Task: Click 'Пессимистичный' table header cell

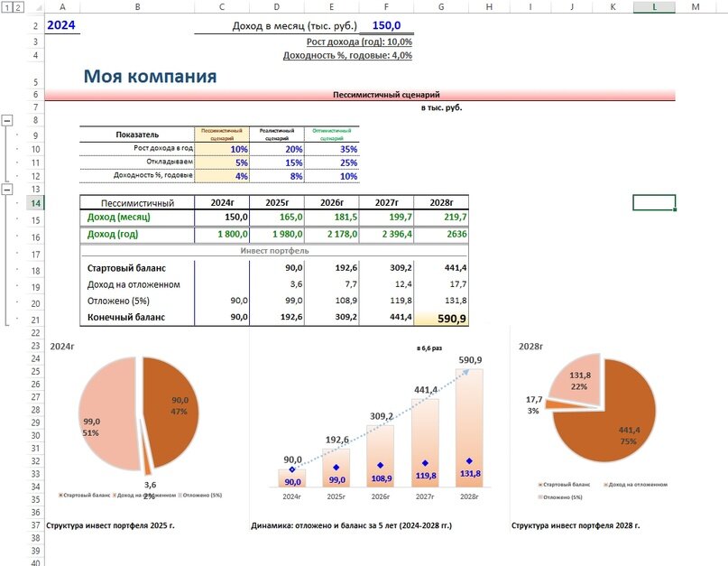Action: pos(137,202)
